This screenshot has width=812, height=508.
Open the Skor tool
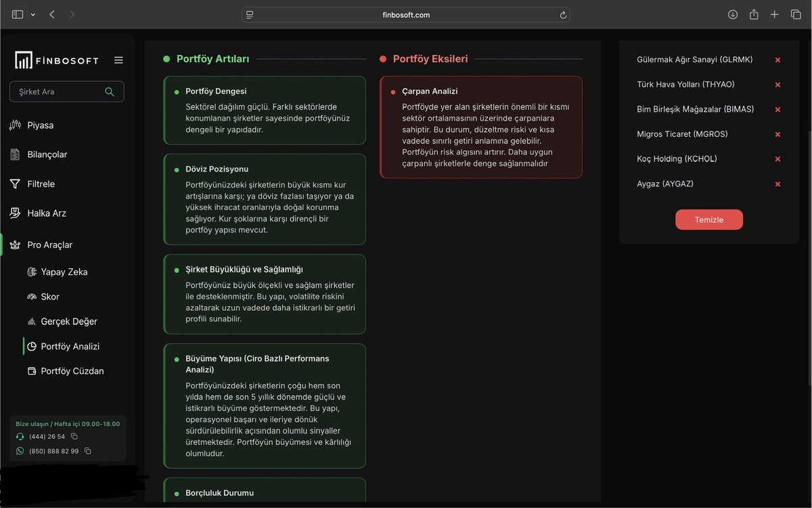[50, 297]
